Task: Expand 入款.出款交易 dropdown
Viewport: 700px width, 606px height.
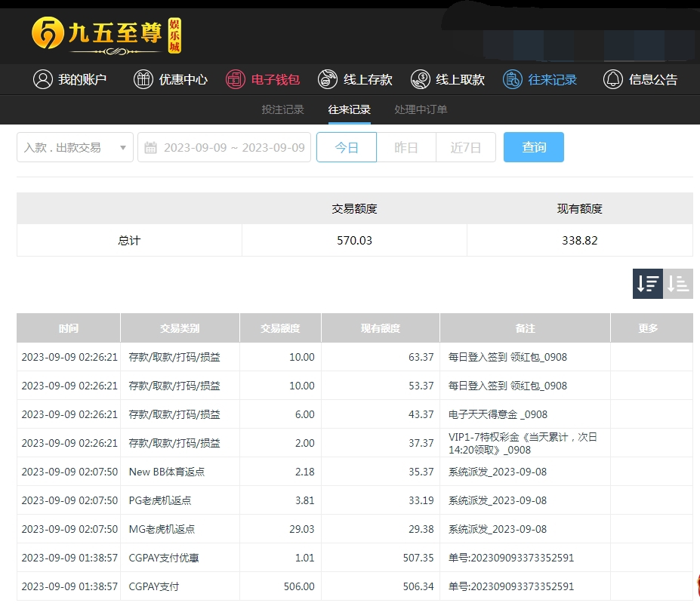Action: (x=75, y=147)
